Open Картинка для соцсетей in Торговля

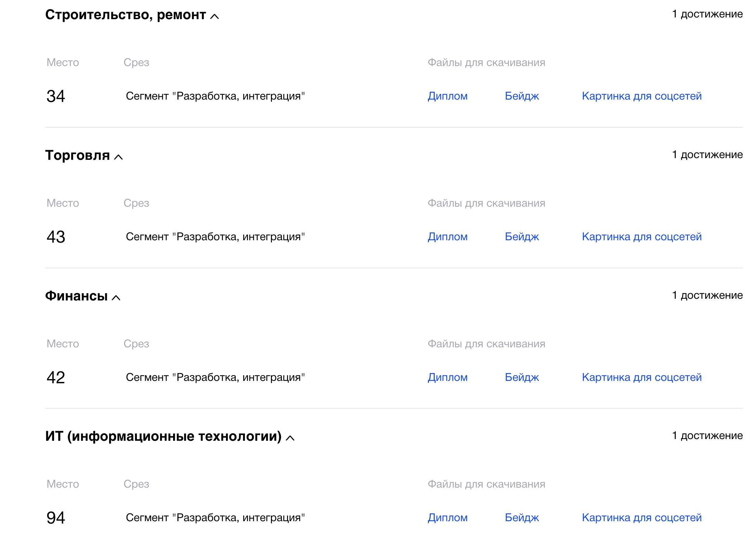coord(642,237)
